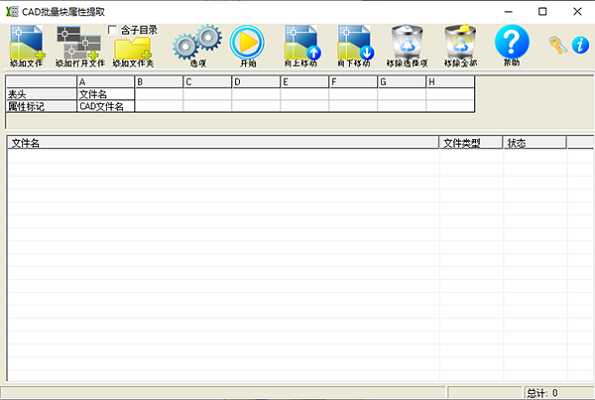Click the 属性标记 cell under column C
Screen dimensions: 595x400
point(208,106)
